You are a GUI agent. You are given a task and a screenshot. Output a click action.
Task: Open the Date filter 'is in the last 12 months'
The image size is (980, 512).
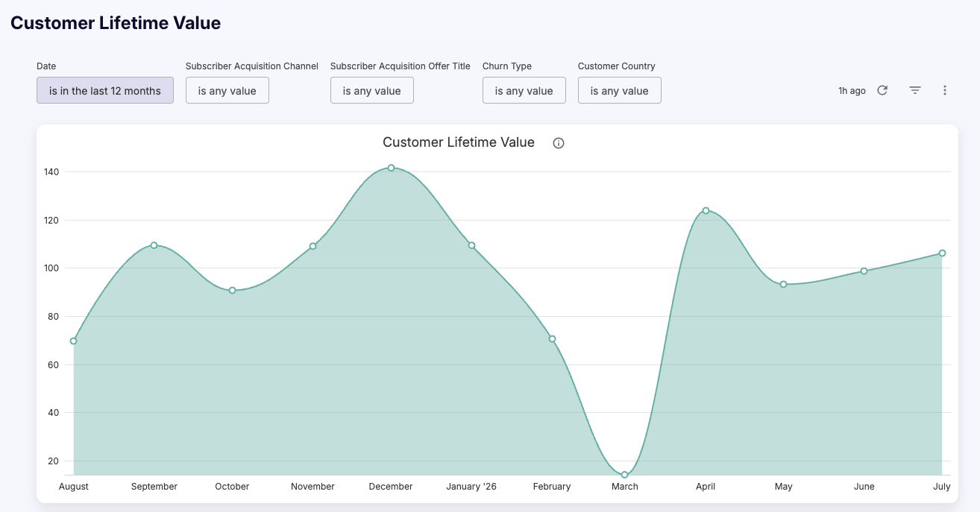[x=105, y=90]
